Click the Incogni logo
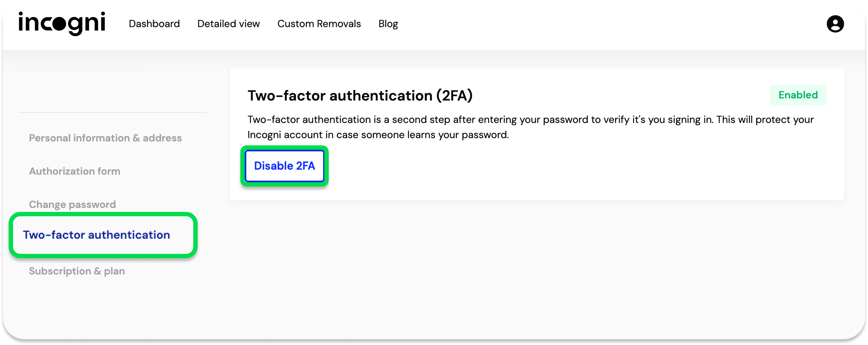This screenshot has height=345, width=868. [x=62, y=23]
